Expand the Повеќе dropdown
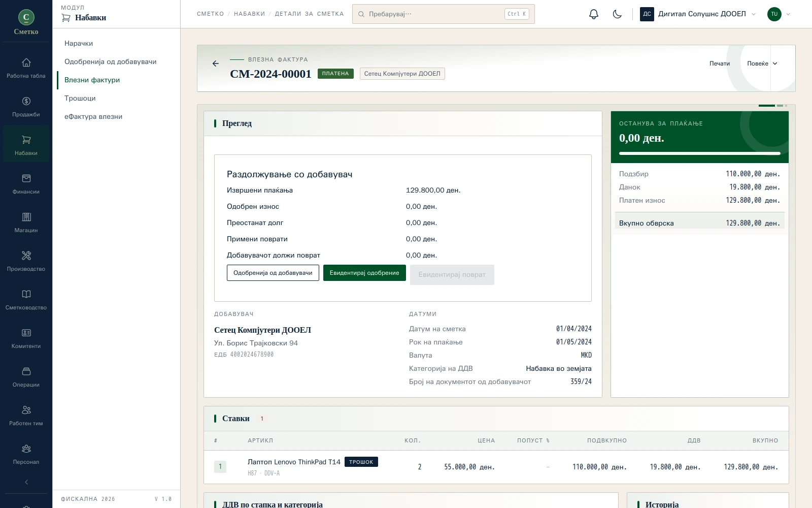The width and height of the screenshot is (812, 508). point(762,63)
